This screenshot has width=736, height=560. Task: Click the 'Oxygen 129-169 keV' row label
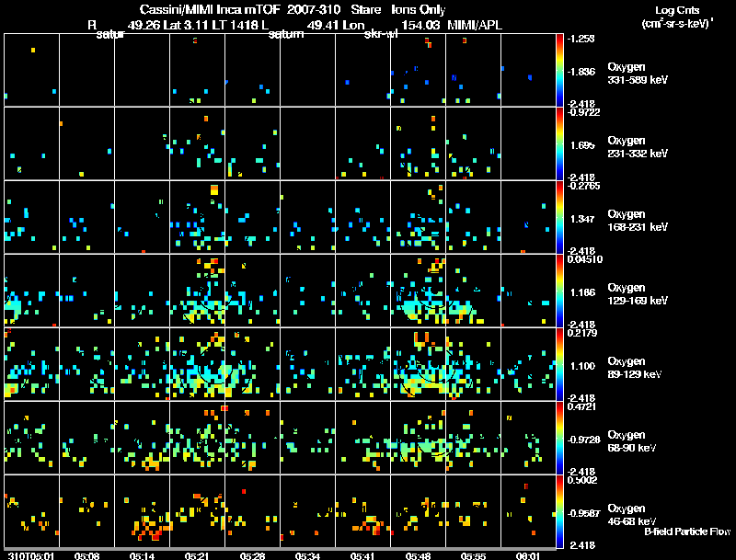pos(638,294)
